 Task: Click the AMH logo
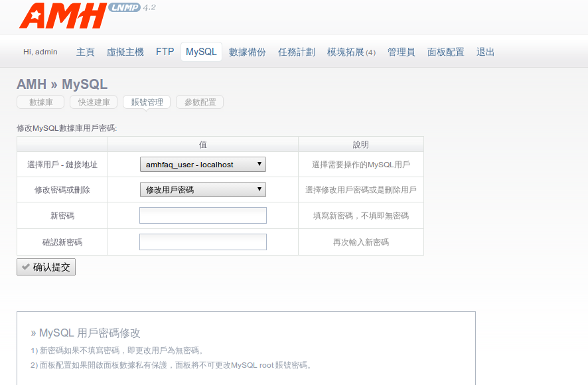tap(63, 16)
